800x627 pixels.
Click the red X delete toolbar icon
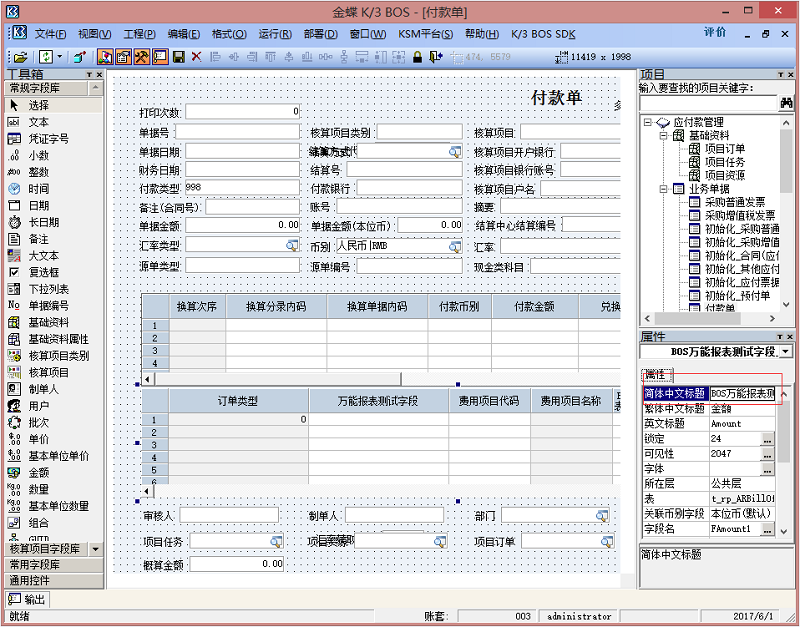point(196,57)
